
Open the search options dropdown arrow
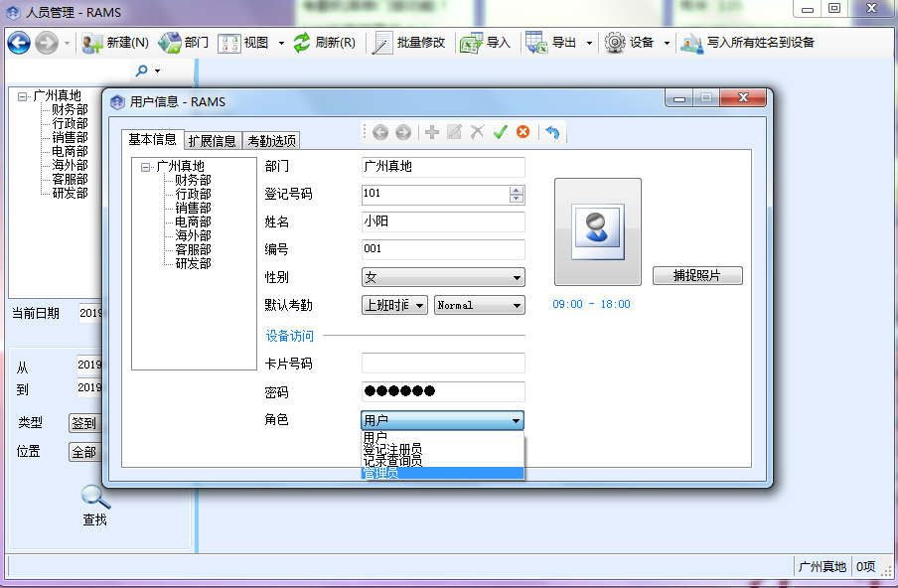tap(158, 71)
